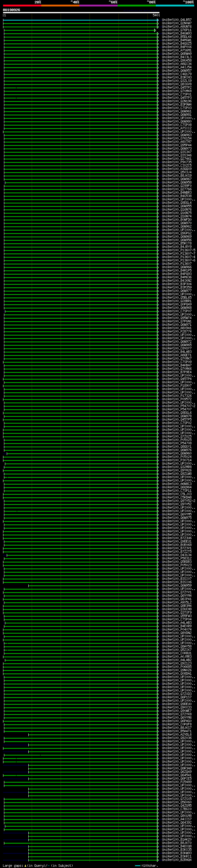Click the cyan ~100% identity legend bar
Image resolution: width=197 pixels, height=868 pixels.
[x=175, y=6]
